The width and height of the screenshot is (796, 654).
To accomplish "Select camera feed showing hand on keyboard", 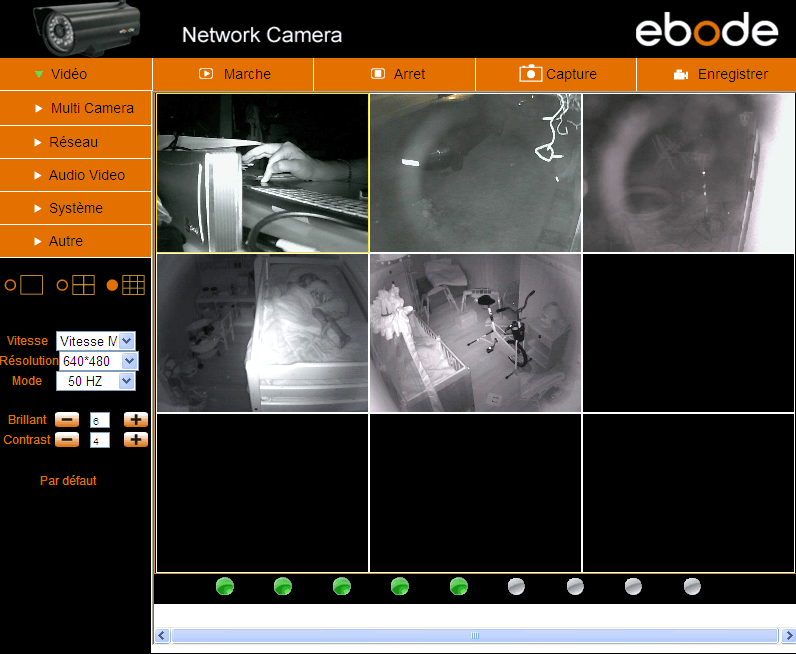I will pyautogui.click(x=262, y=173).
